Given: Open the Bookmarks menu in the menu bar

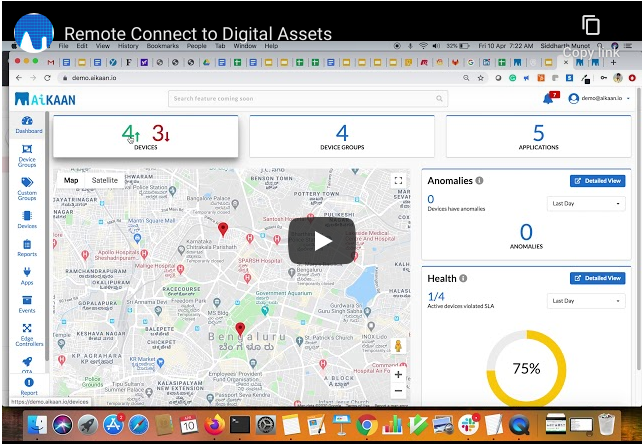Looking at the screenshot, I should pos(162,46).
